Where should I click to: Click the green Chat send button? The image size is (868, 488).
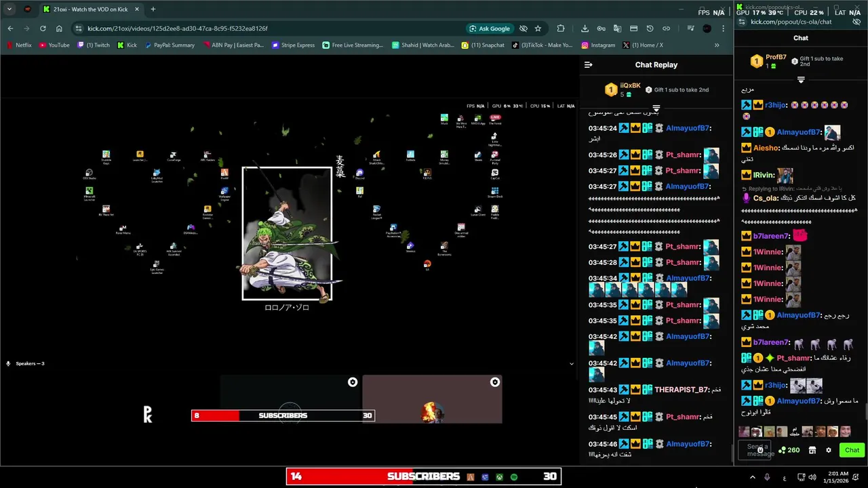(x=852, y=450)
